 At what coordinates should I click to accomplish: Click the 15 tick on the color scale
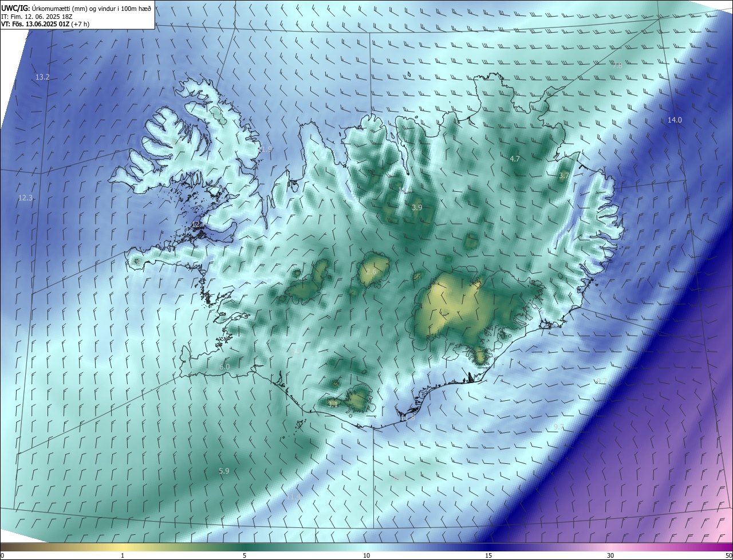[488, 555]
